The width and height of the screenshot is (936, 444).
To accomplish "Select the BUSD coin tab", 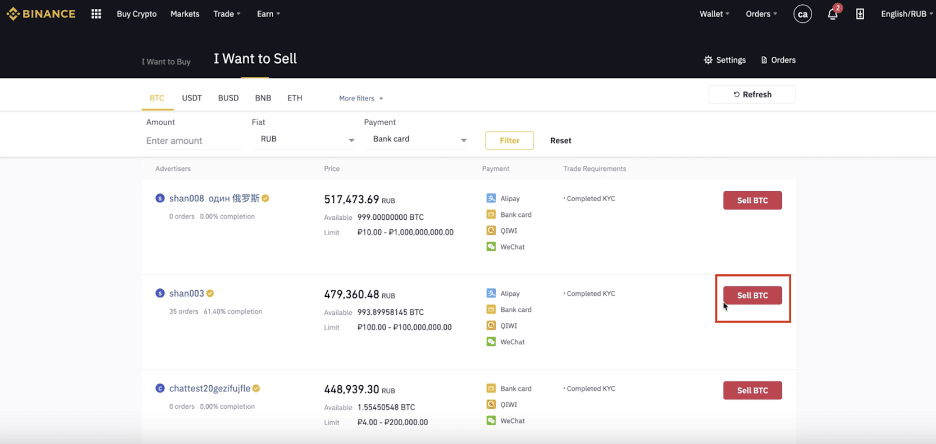I will [229, 98].
